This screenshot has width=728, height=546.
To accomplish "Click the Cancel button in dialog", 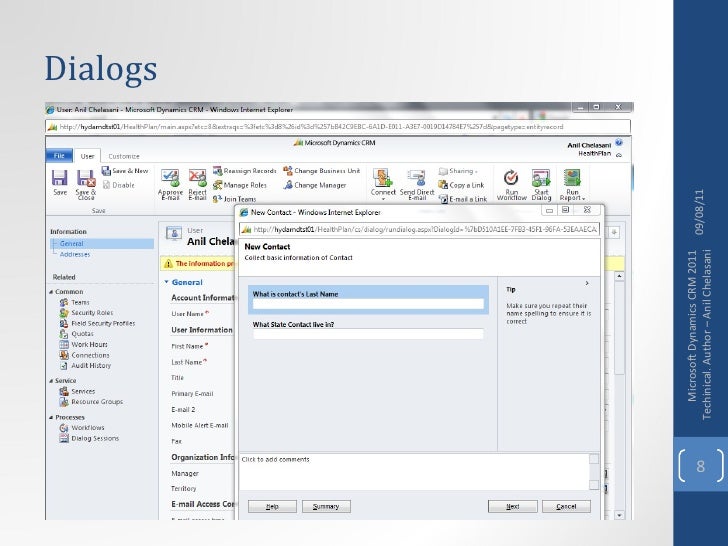I will (566, 507).
